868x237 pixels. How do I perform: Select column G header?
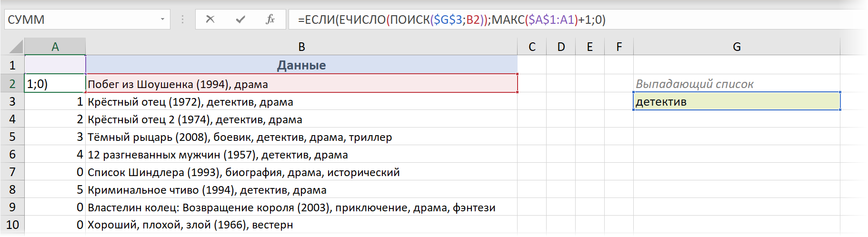[x=737, y=47]
